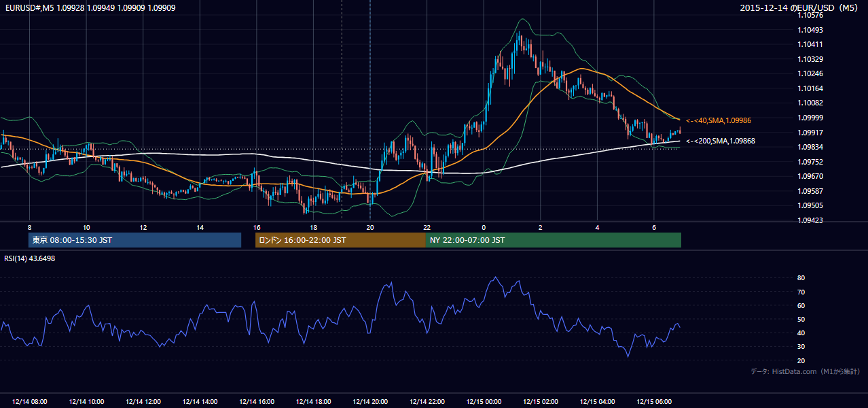Click hour label 2 below price chart

[x=540, y=227]
